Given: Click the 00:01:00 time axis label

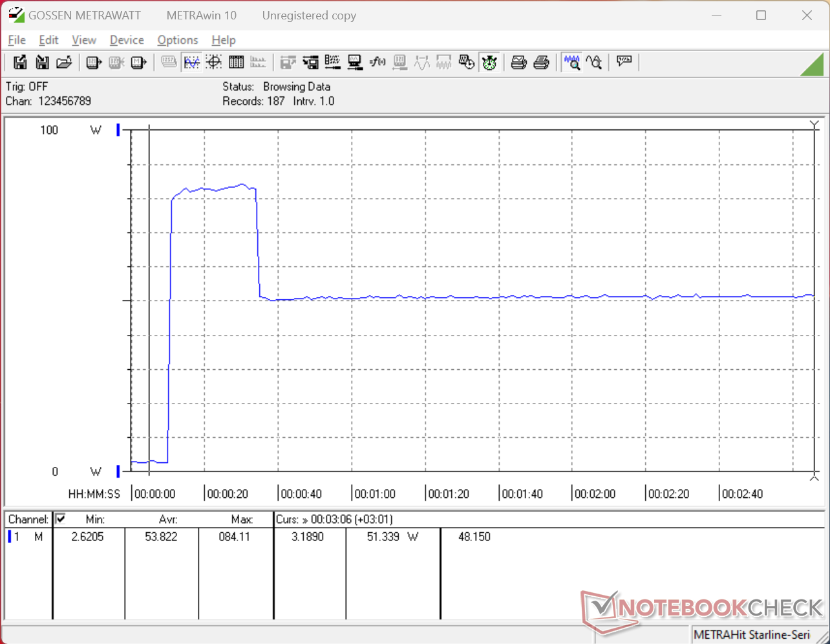Looking at the screenshot, I should coord(375,494).
